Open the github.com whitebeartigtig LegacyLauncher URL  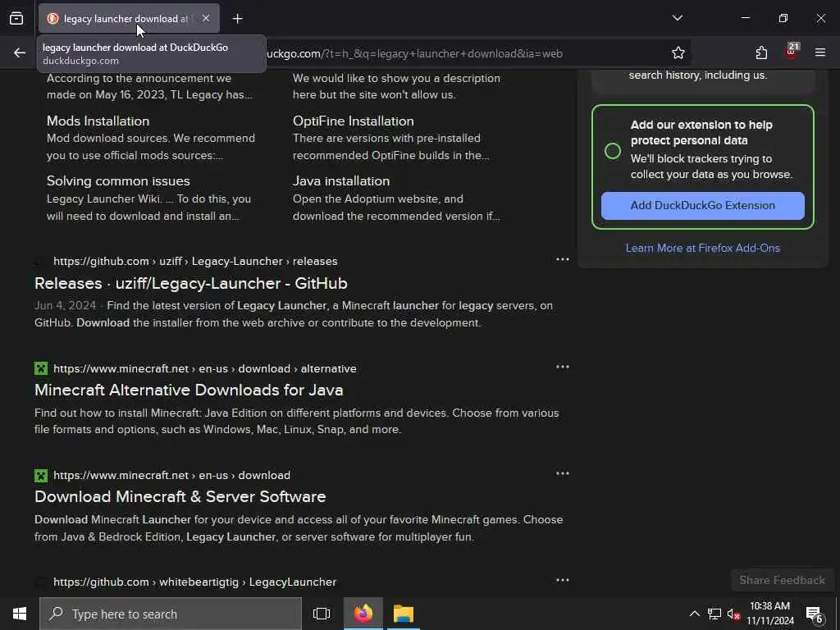195,582
